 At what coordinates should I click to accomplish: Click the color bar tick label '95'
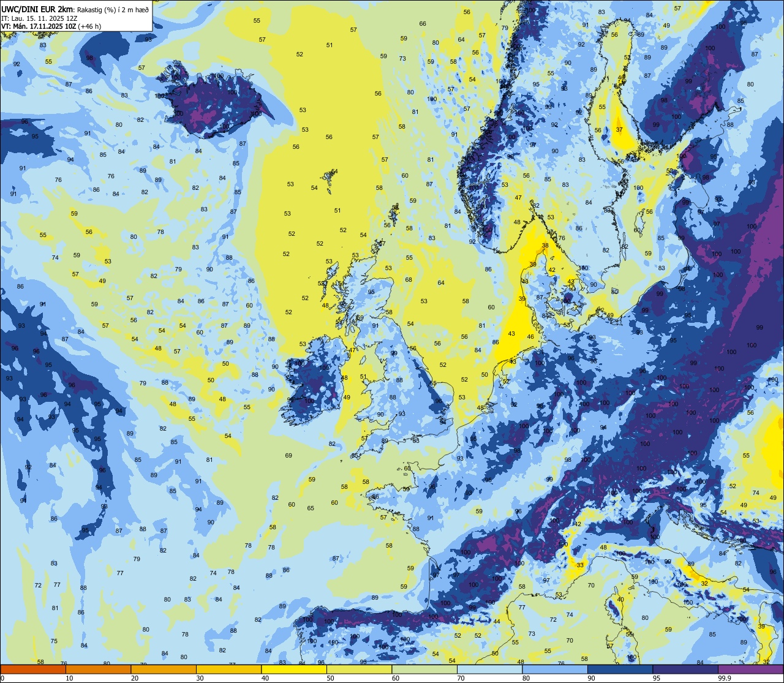tap(657, 678)
